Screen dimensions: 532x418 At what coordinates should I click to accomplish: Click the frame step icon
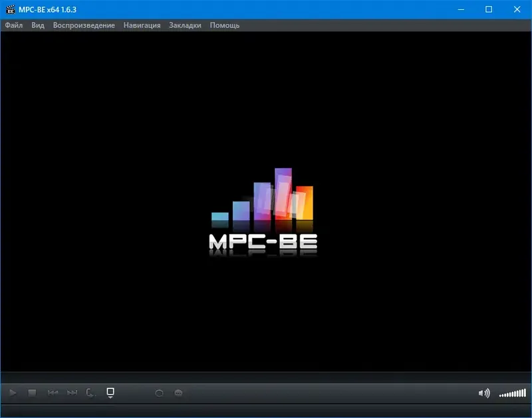pos(90,393)
